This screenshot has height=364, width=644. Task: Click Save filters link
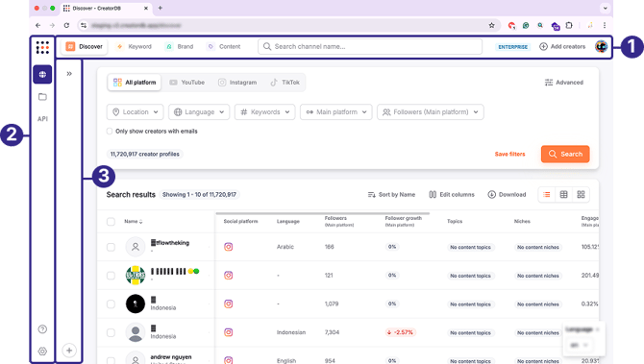[x=509, y=155]
